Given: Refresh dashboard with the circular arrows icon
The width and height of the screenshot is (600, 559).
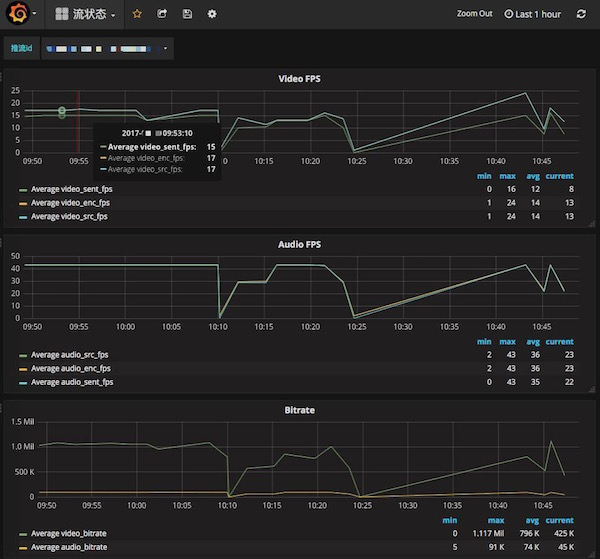Looking at the screenshot, I should click(x=581, y=14).
